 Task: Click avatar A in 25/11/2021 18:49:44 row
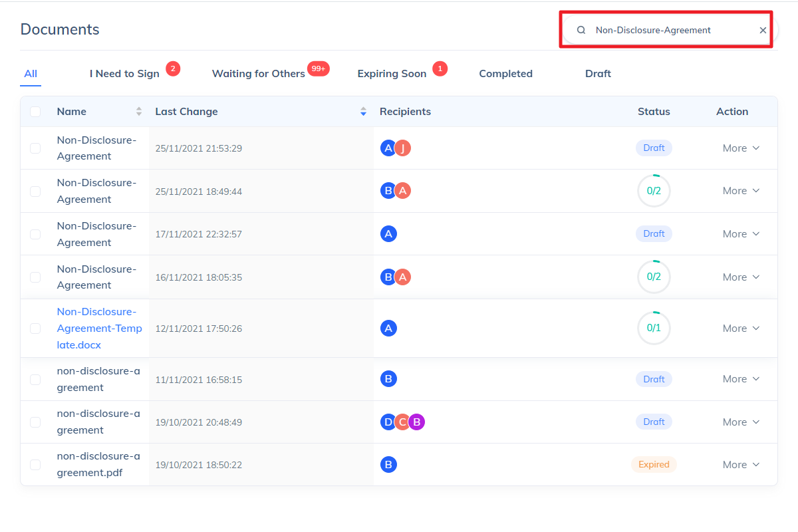pos(403,191)
